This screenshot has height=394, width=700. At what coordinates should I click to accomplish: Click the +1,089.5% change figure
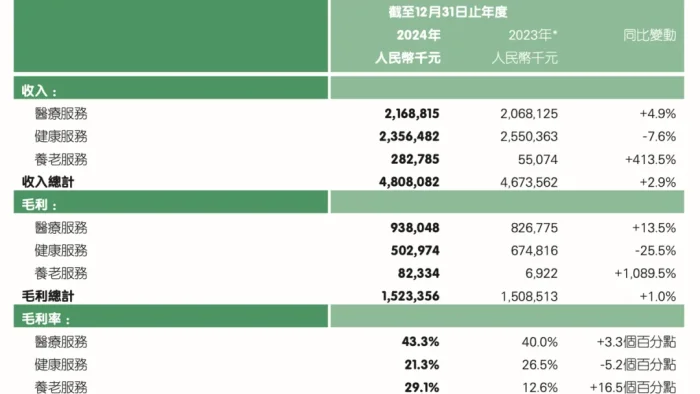point(645,273)
